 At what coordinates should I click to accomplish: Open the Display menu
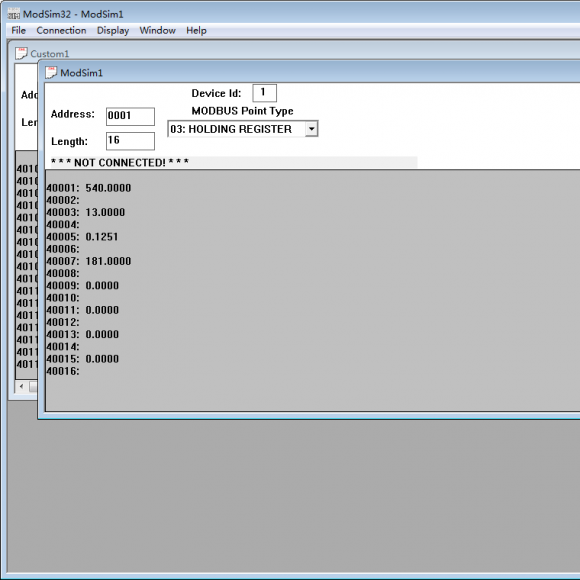(113, 31)
